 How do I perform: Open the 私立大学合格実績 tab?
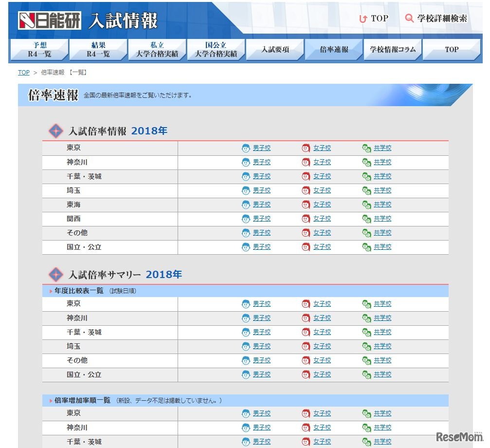tap(157, 49)
